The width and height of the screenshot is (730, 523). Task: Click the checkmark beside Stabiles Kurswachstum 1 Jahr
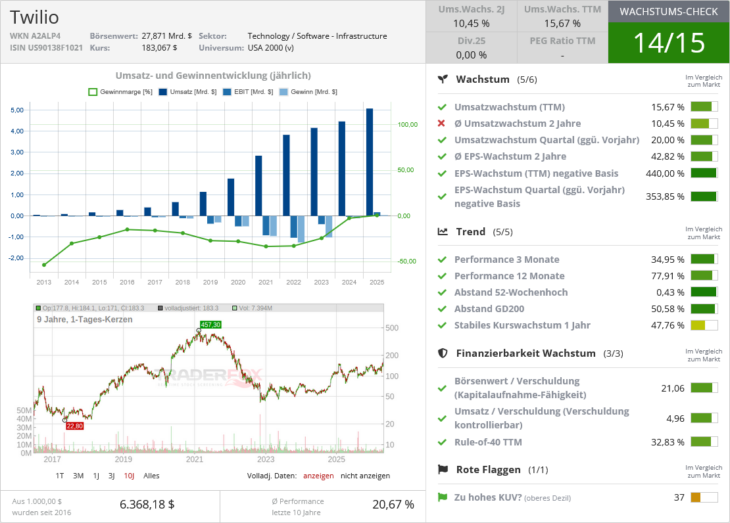[442, 325]
